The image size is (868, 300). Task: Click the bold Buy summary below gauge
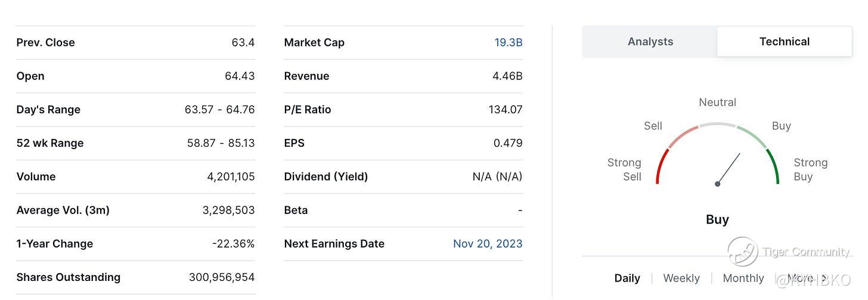(717, 219)
